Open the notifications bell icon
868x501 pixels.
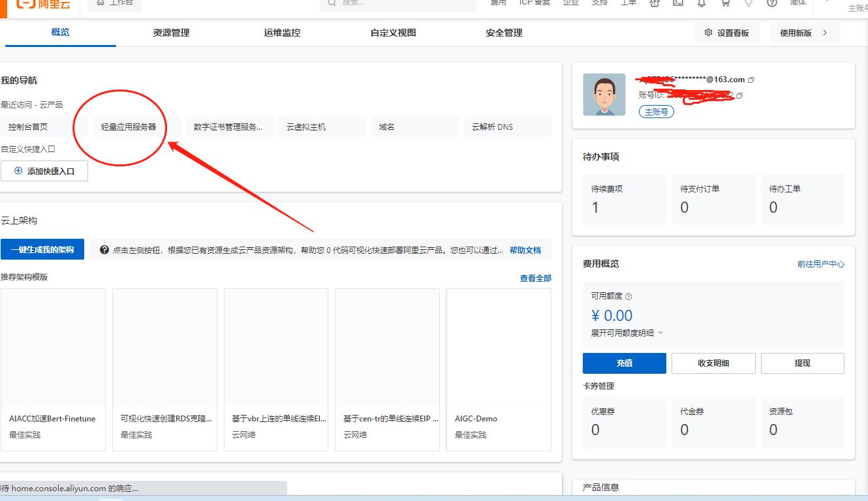702,3
